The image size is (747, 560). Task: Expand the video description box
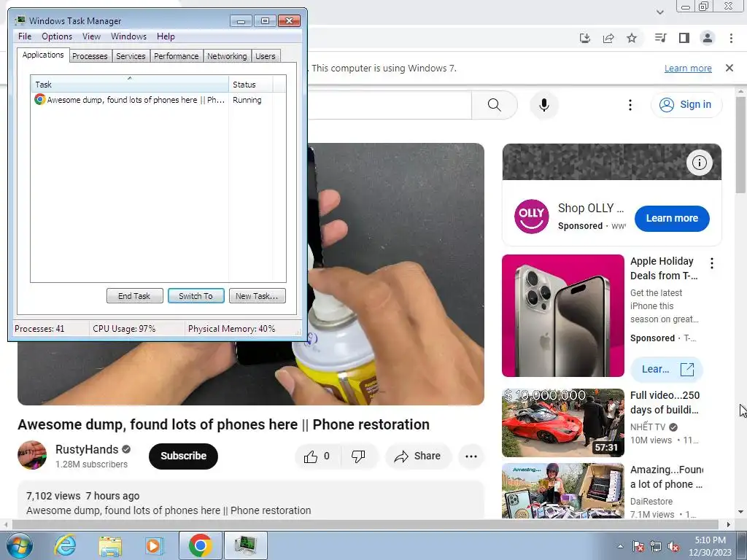[x=251, y=500]
